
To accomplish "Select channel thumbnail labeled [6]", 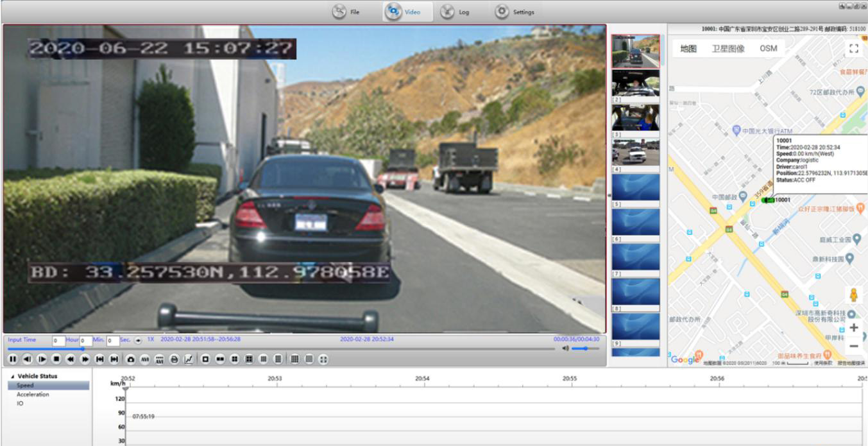I will pyautogui.click(x=635, y=221).
